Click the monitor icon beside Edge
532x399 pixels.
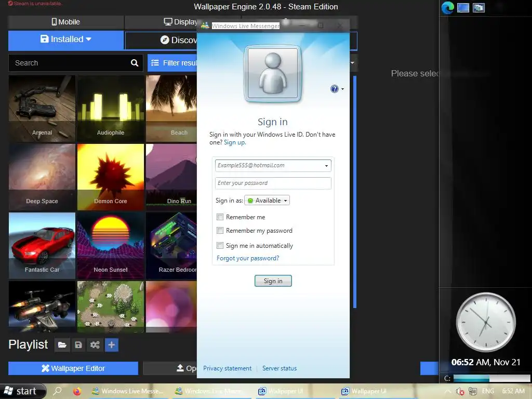463,7
